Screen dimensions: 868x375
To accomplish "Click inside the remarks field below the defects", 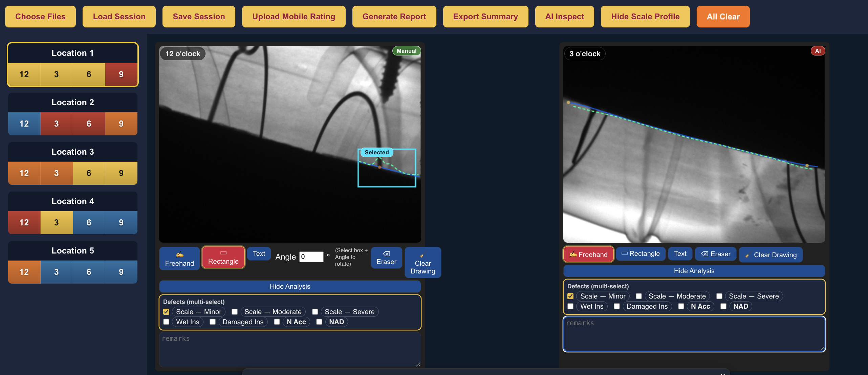I will click(289, 349).
